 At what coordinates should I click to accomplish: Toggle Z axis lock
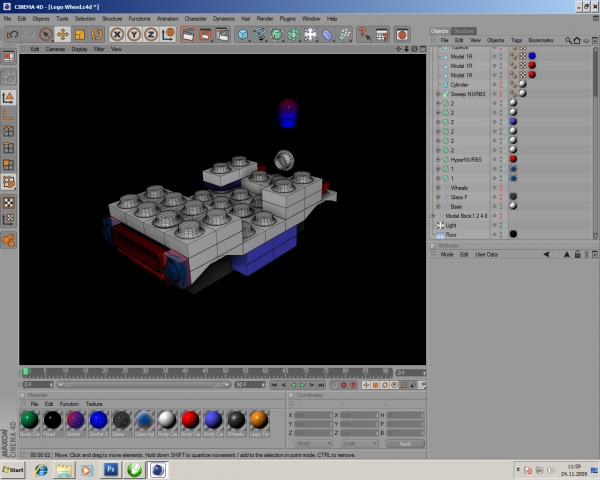coord(151,35)
